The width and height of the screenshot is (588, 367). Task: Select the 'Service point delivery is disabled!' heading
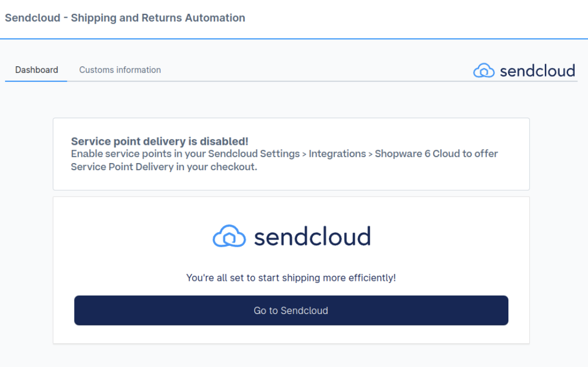[159, 141]
